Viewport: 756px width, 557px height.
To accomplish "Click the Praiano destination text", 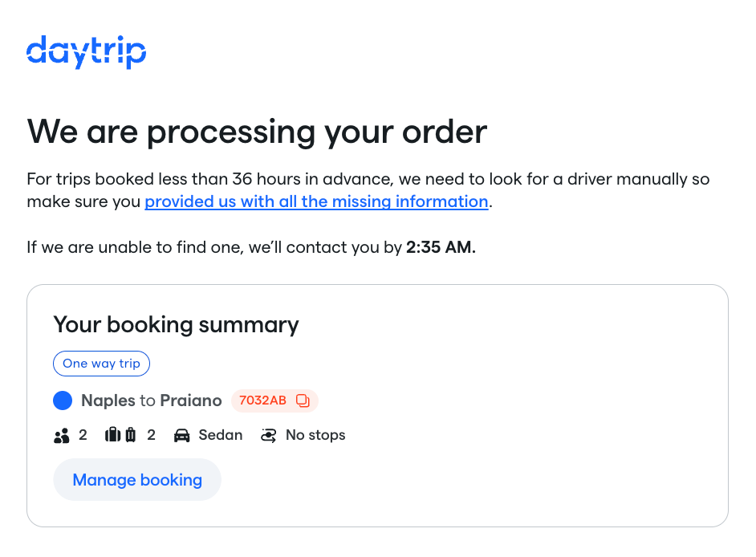I will click(x=191, y=400).
